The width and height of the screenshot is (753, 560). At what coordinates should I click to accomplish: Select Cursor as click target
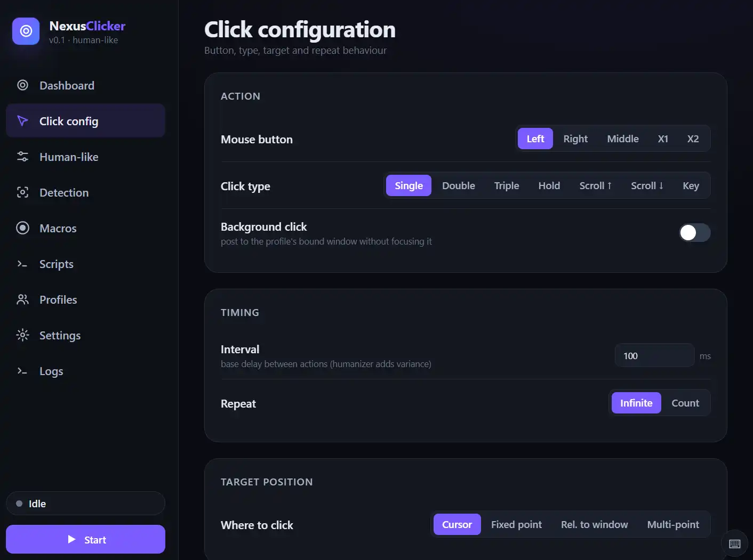pos(457,524)
